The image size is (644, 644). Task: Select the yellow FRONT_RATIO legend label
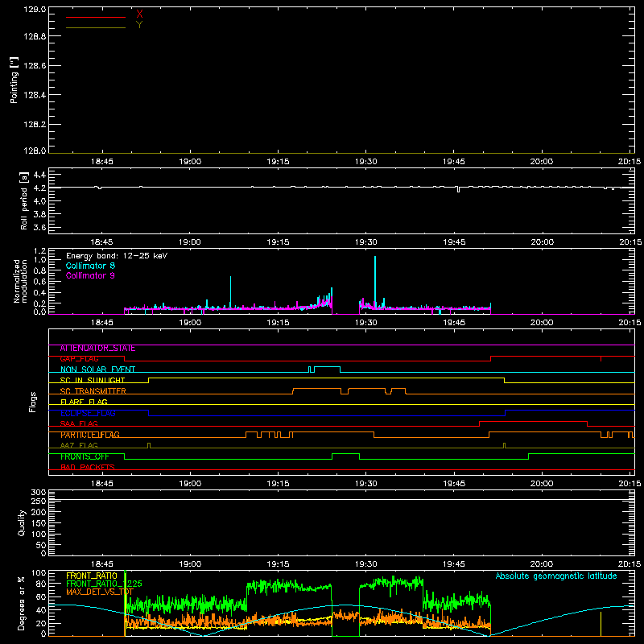pos(92,576)
